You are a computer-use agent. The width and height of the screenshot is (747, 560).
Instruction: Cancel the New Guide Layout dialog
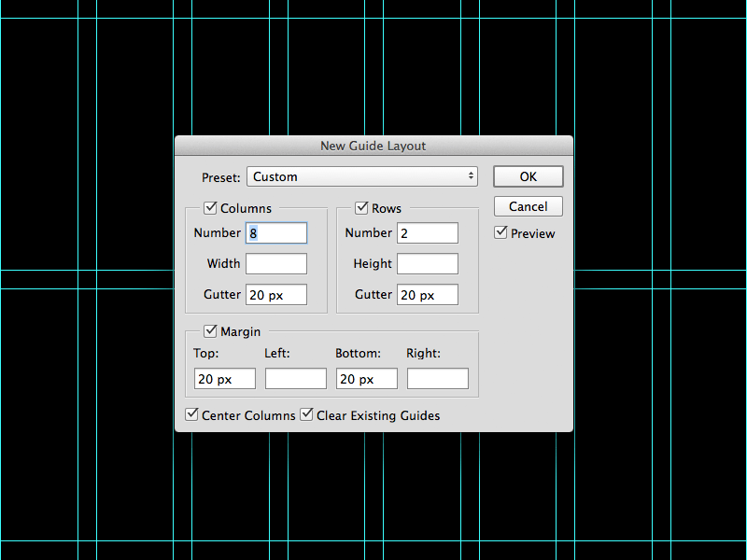tap(529, 206)
